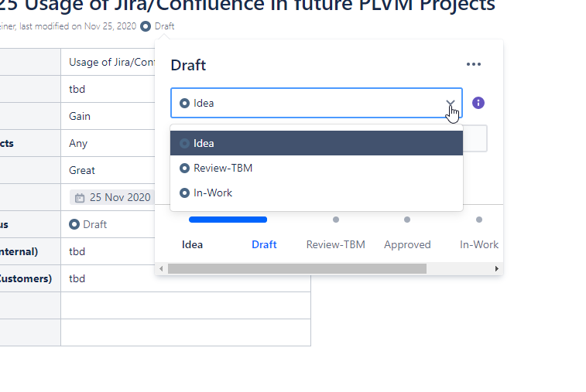Click the scrollbar right arrow
The image size is (586, 392).
pyautogui.click(x=497, y=269)
